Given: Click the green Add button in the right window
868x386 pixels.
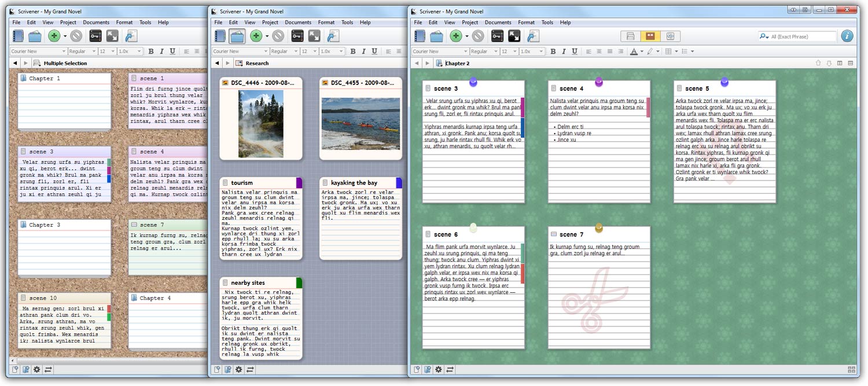Looking at the screenshot, I should (456, 36).
